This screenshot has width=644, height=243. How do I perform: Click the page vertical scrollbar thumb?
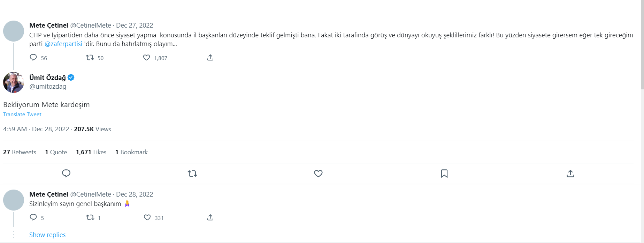642,44
